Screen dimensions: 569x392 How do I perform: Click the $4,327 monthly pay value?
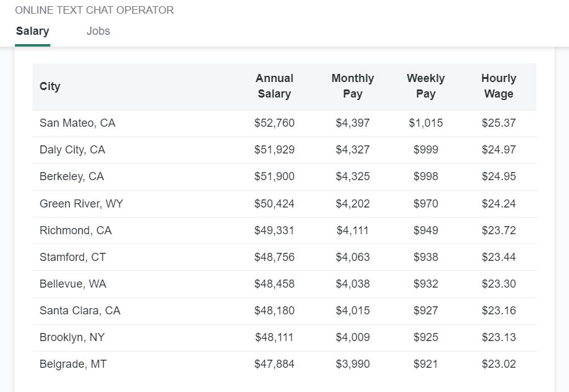(x=353, y=150)
